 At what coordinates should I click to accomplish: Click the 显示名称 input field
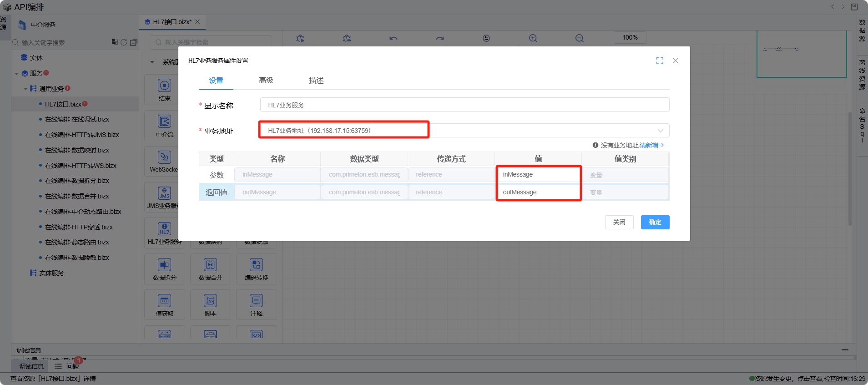464,105
